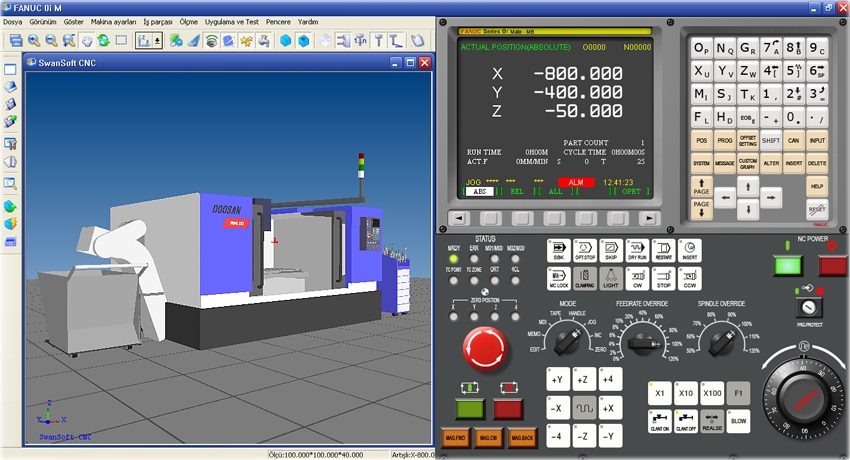Click the red emergency stop button
The height and width of the screenshot is (460, 850).
485,348
